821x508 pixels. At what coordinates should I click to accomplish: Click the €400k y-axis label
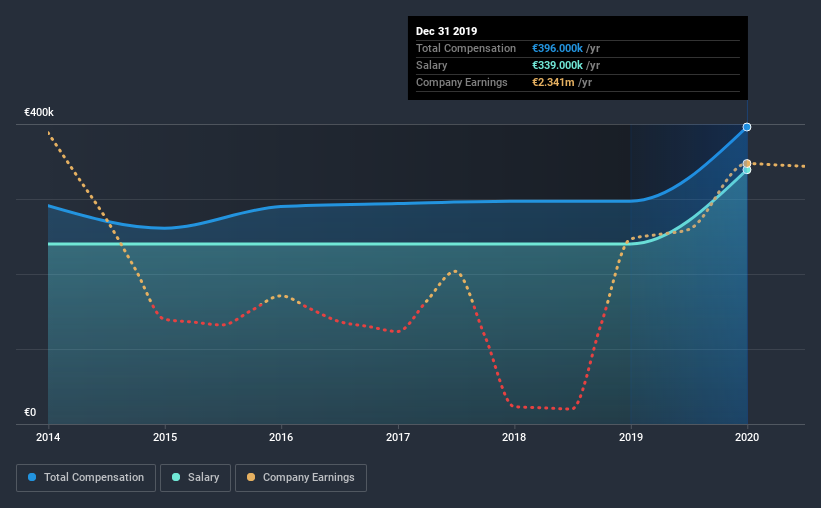39,113
